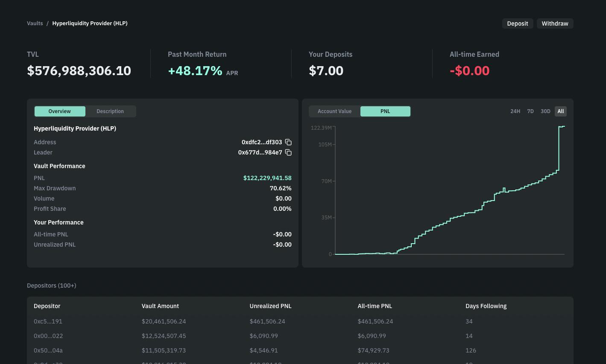The width and height of the screenshot is (606, 364).
Task: Click the leader address text 0x677d...984e7
Action: [x=260, y=152]
